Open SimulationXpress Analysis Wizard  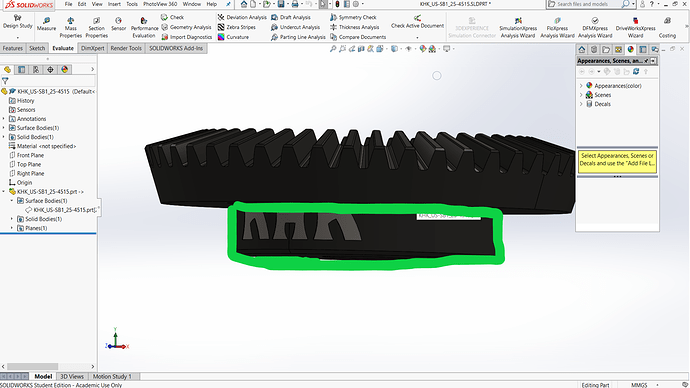coord(518,27)
